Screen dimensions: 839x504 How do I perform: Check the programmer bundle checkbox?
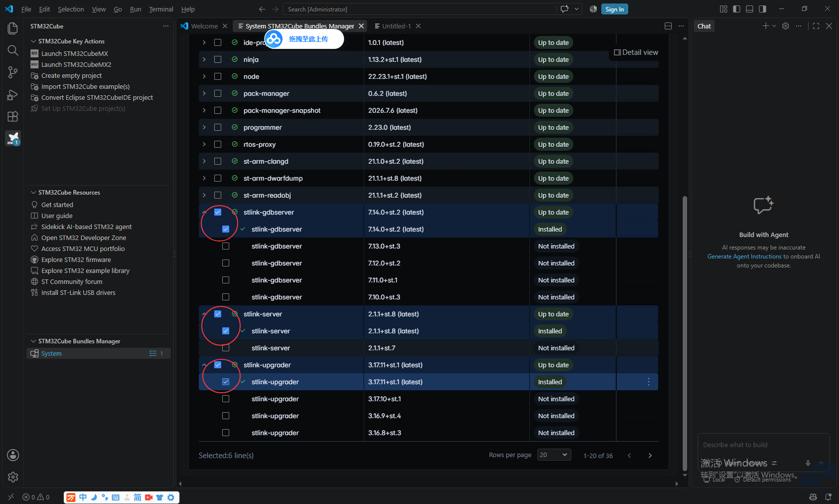218,127
